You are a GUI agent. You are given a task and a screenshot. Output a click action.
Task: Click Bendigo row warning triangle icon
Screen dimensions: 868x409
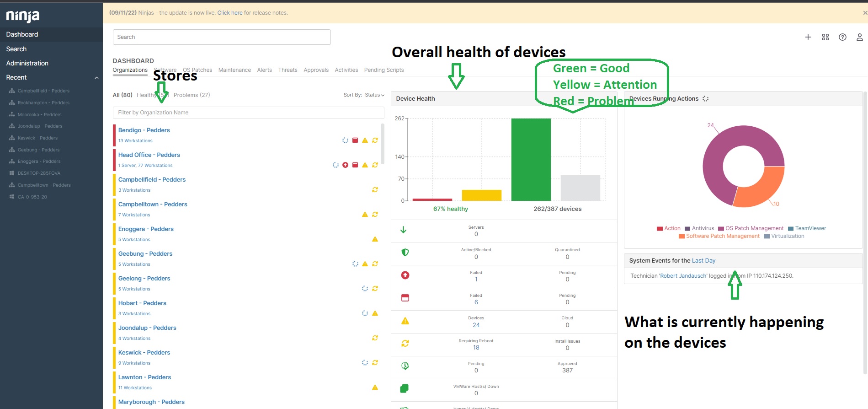pos(365,140)
